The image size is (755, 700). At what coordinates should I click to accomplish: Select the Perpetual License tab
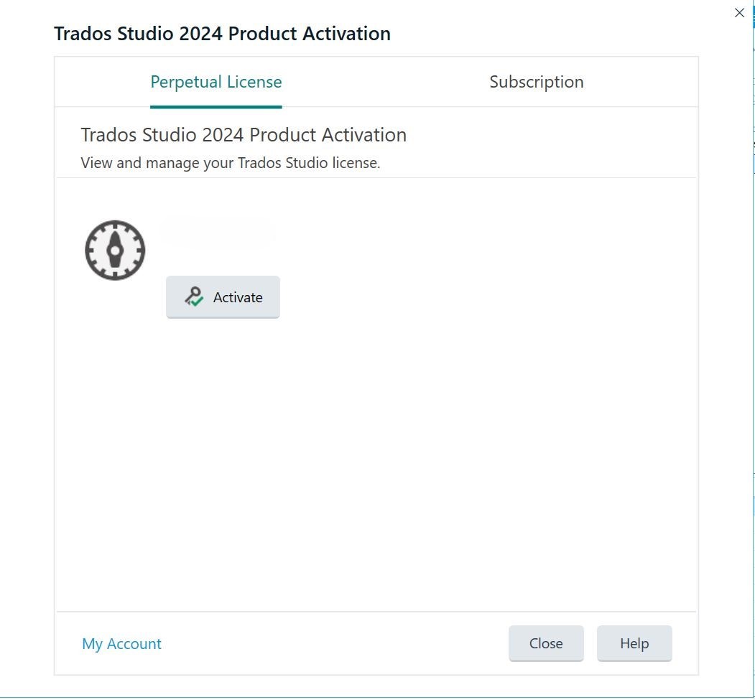pos(216,82)
